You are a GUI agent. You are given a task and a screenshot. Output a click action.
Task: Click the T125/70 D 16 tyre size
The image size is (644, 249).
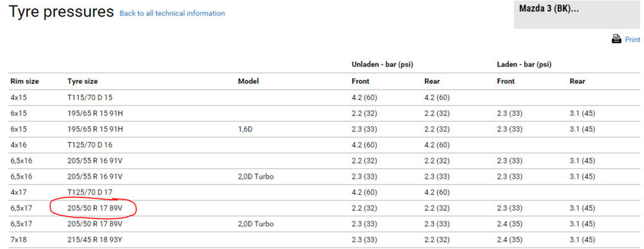click(90, 145)
